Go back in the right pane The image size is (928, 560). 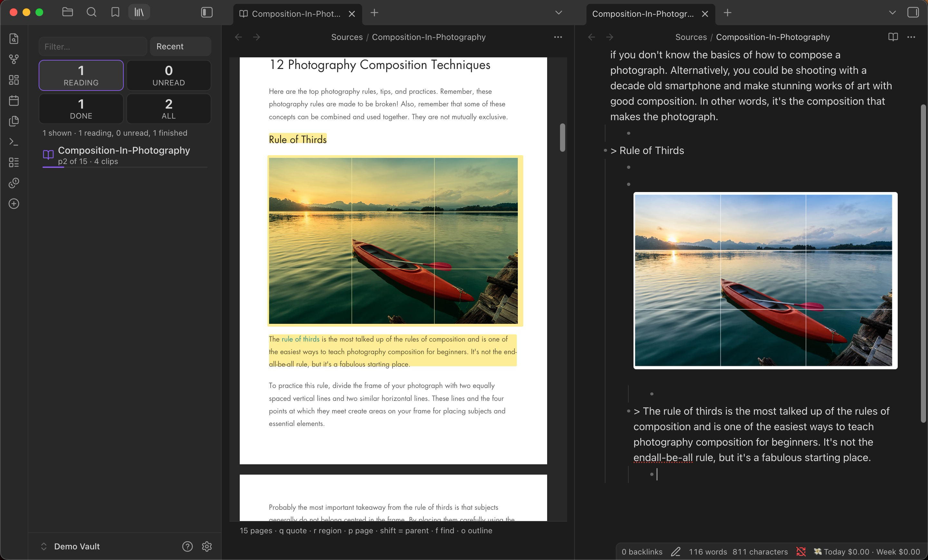tap(591, 37)
